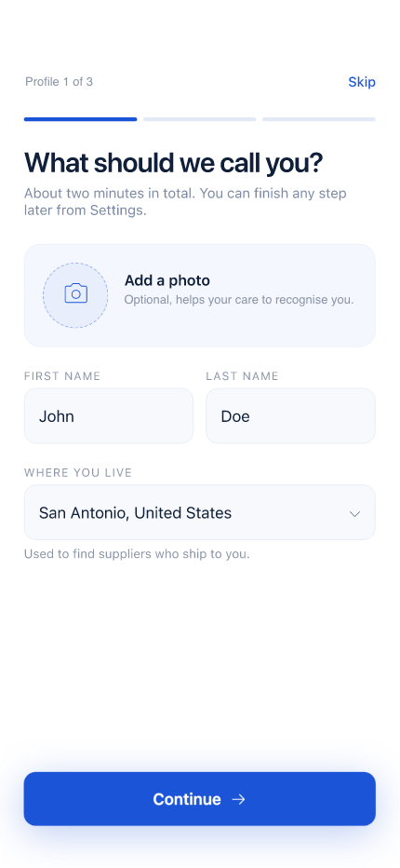Click the Profile 1 of 3 step indicator
400x868 pixels.
tap(60, 82)
